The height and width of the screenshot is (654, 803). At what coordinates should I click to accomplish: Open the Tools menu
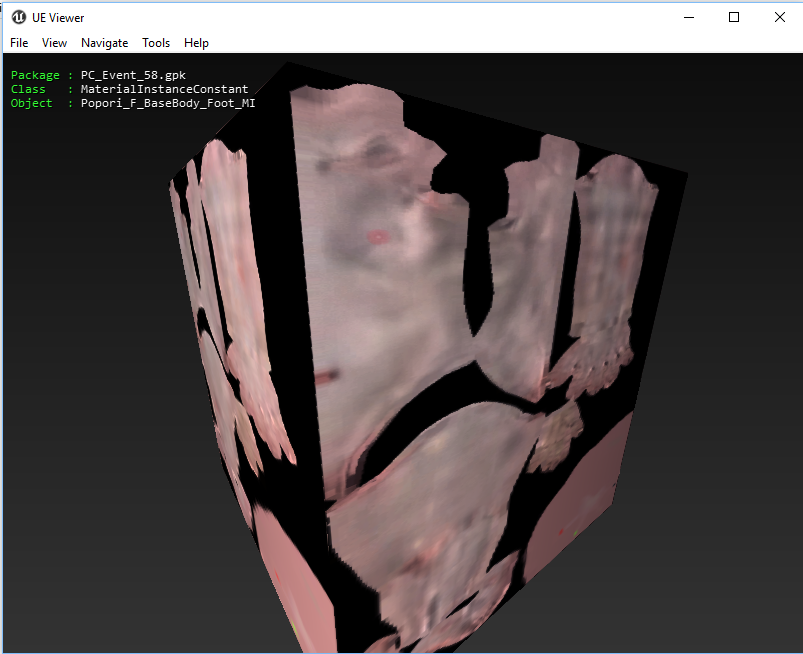click(x=156, y=43)
